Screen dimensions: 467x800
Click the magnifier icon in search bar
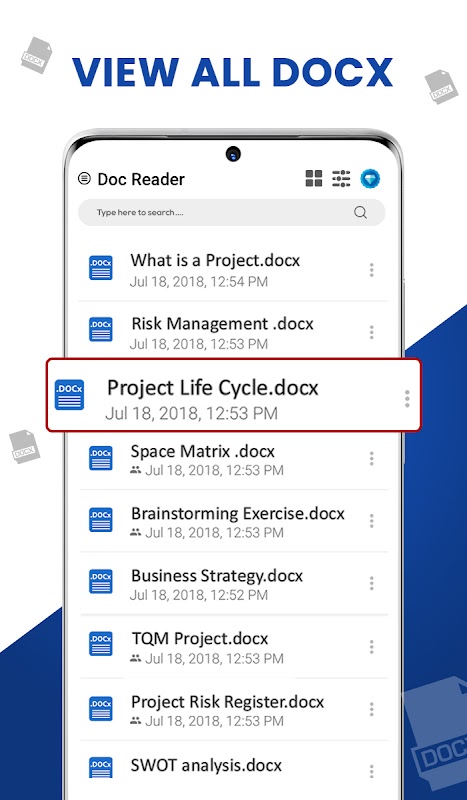[x=360, y=212]
